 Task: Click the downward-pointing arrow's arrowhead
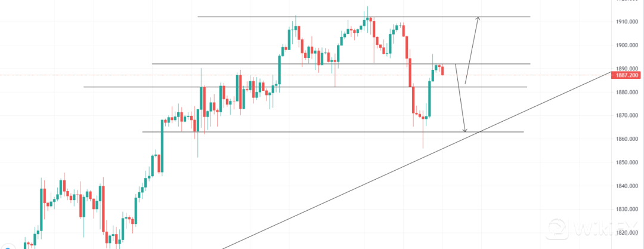465,130
